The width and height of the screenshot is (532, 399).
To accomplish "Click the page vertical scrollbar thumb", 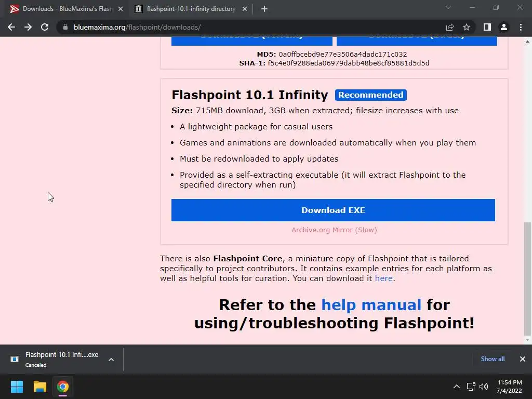I will pos(527,278).
